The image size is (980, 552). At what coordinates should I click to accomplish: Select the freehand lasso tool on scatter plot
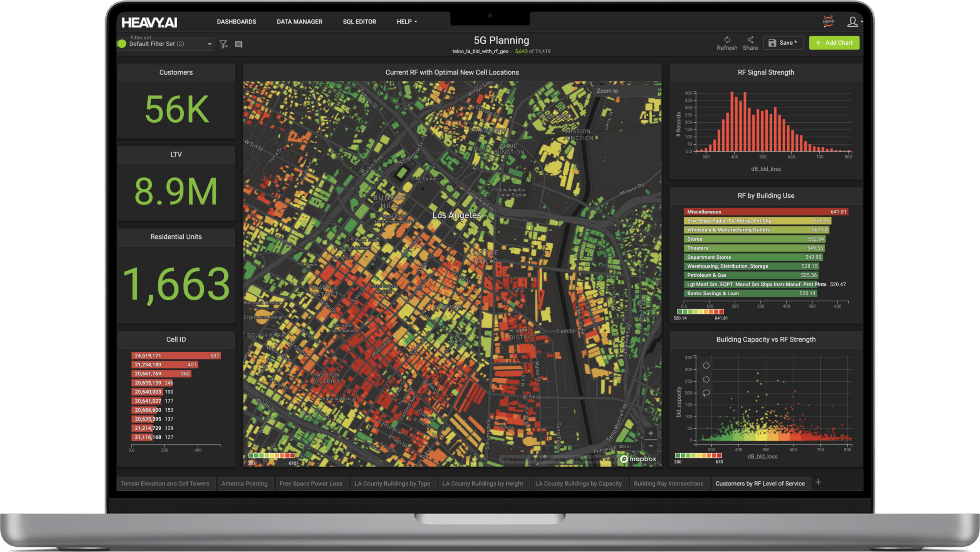coord(706,393)
